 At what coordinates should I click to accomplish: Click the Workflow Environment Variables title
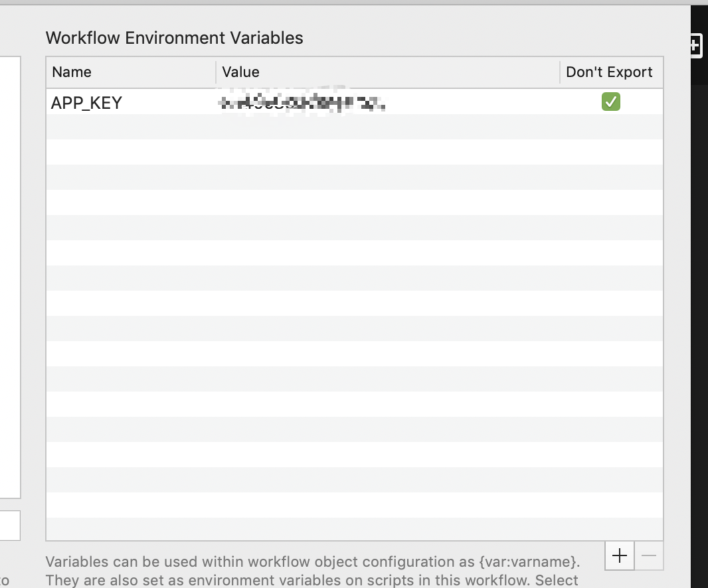click(x=174, y=38)
